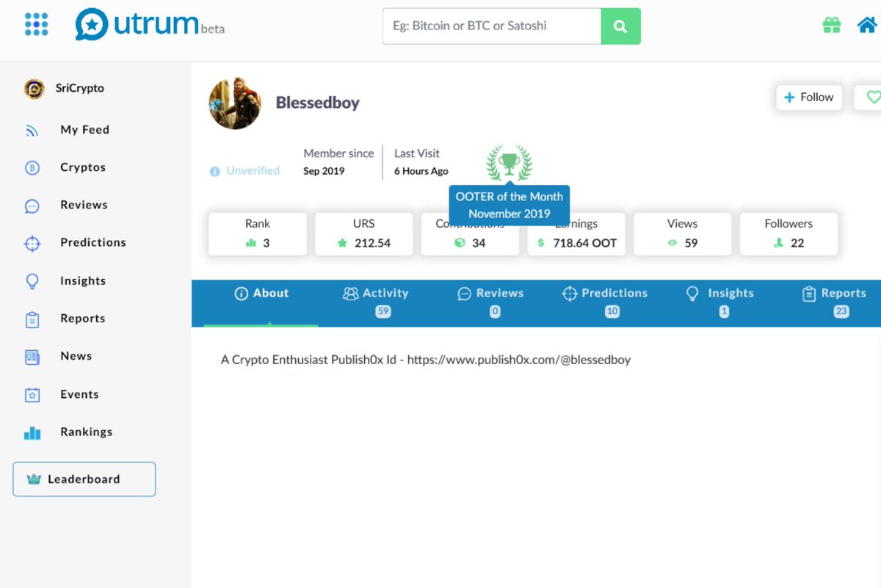Click the Member since Sep 2019 text
The height and width of the screenshot is (588, 881).
[338, 161]
